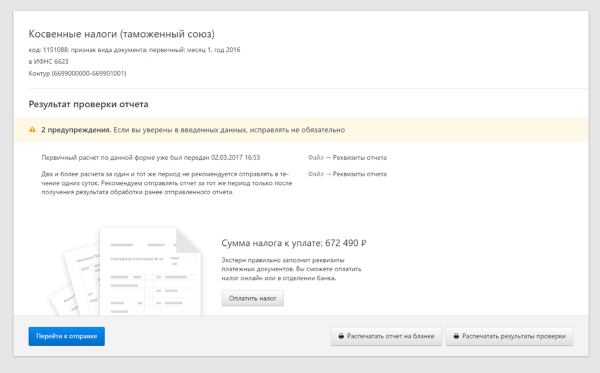Print check results 'Распечатать результаты проверки'
This screenshot has width=600, height=373.
tap(509, 336)
